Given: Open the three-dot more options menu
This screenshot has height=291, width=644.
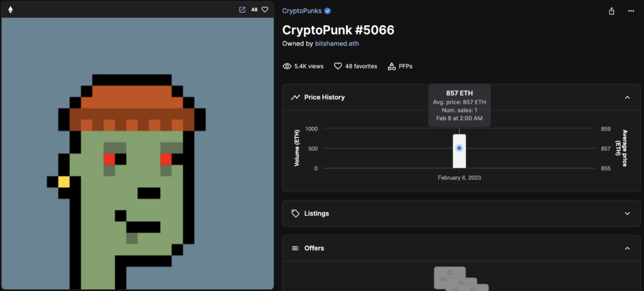Looking at the screenshot, I should point(631,11).
